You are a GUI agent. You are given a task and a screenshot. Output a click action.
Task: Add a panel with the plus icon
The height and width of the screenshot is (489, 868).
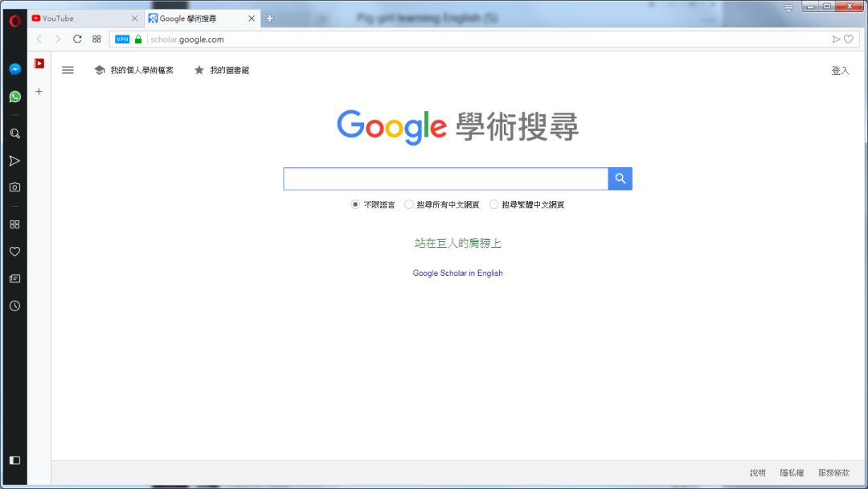39,92
